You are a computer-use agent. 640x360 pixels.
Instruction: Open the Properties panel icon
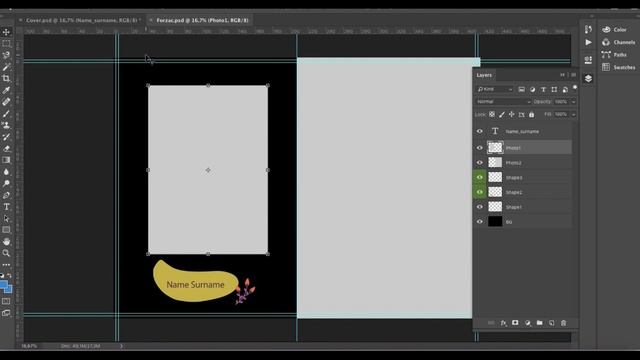click(588, 60)
